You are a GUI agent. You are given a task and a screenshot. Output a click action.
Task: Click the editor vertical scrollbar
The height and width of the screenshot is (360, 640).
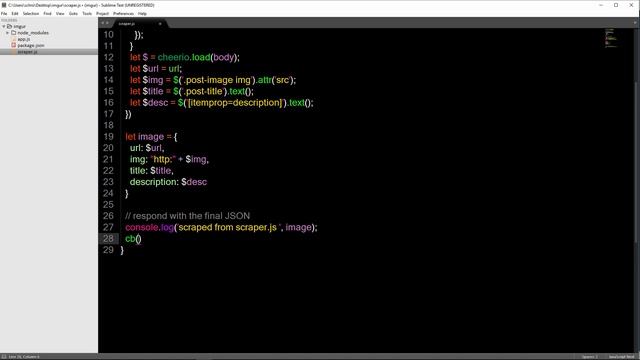636,163
